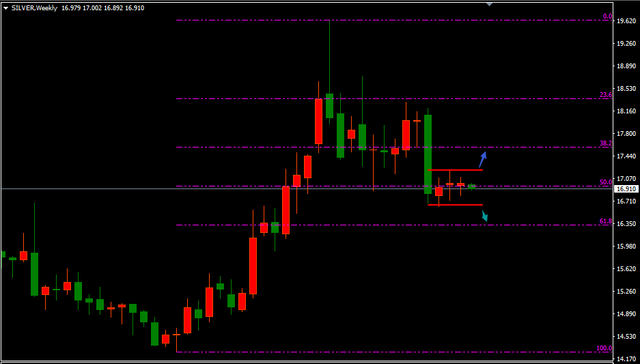Select the magenta Fibonacci 100.0 dashed line
The height and width of the screenshot is (364, 640).
394,352
